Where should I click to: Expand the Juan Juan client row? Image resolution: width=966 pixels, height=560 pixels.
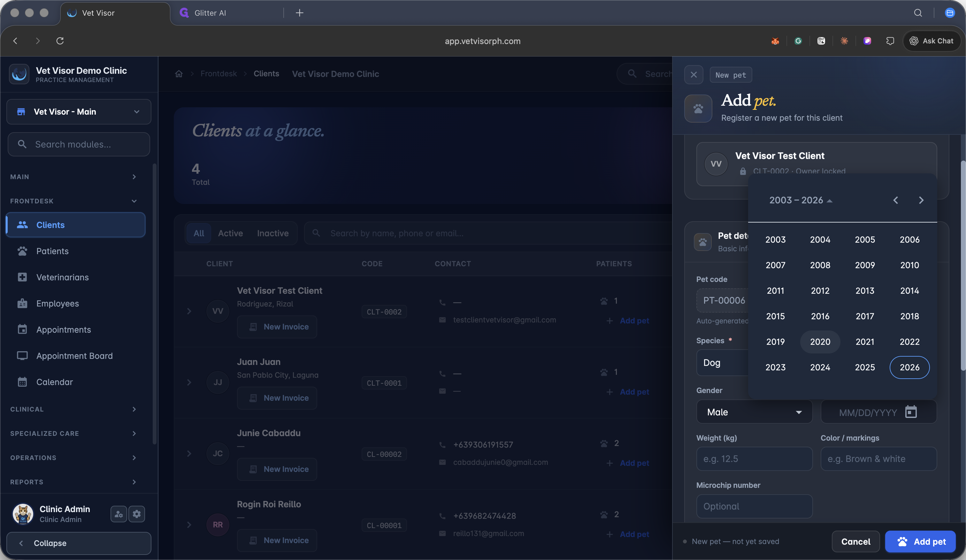189,383
